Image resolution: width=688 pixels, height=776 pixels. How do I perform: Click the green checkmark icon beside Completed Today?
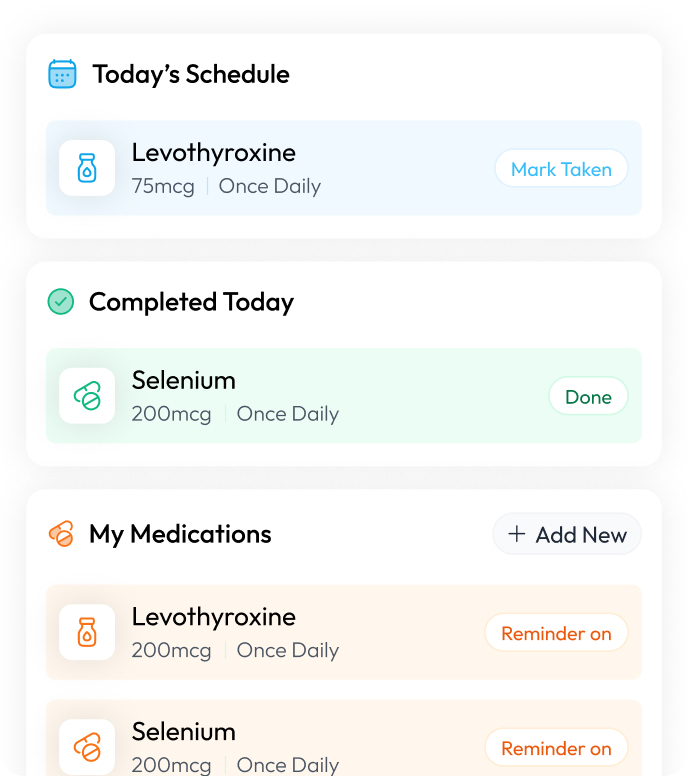pos(61,302)
